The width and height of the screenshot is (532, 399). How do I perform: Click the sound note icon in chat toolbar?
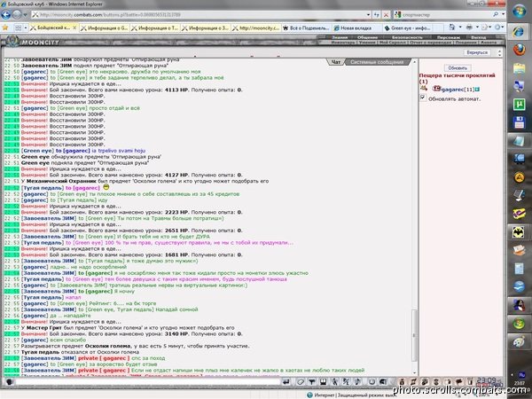coord(357,381)
